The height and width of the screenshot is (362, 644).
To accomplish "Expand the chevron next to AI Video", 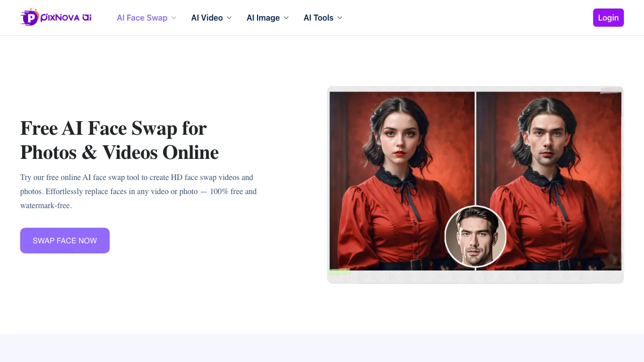I will coord(229,18).
